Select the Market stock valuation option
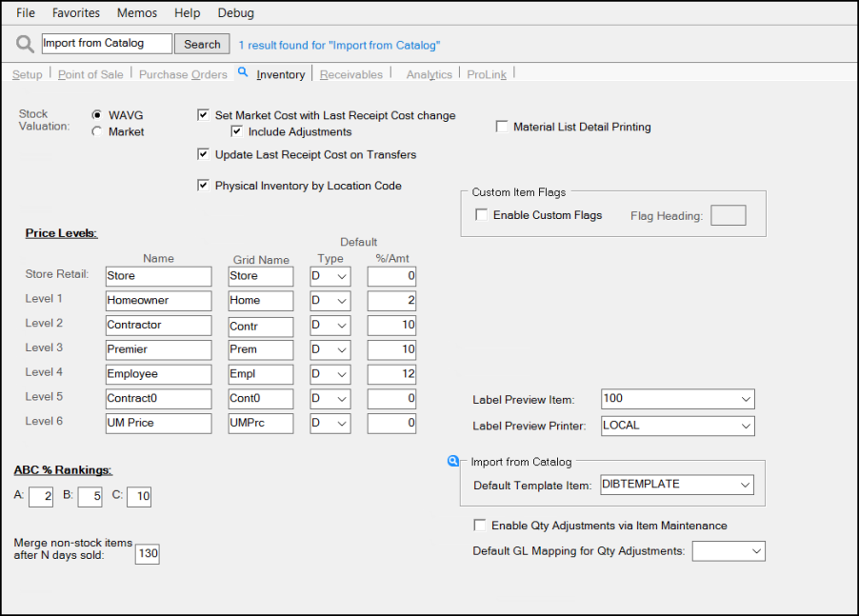859x616 pixels. (x=97, y=132)
